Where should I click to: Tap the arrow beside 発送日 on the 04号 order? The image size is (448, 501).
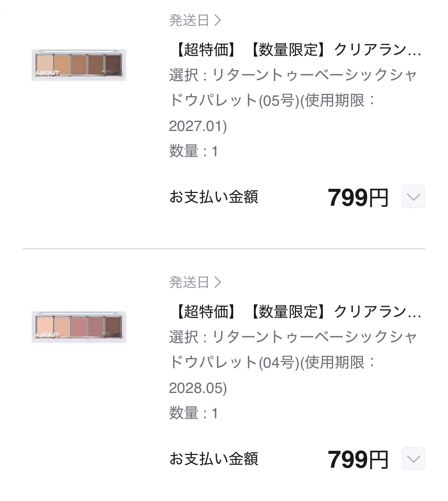pos(218,283)
